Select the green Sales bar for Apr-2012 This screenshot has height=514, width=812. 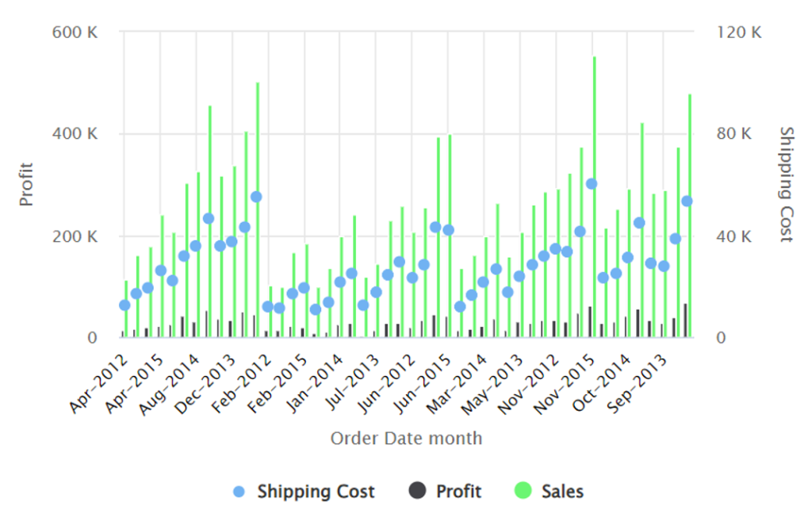(126, 309)
